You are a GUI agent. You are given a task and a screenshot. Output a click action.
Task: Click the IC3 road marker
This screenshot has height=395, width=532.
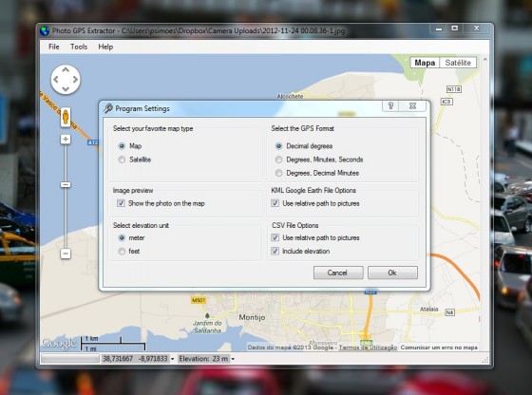[x=446, y=102]
